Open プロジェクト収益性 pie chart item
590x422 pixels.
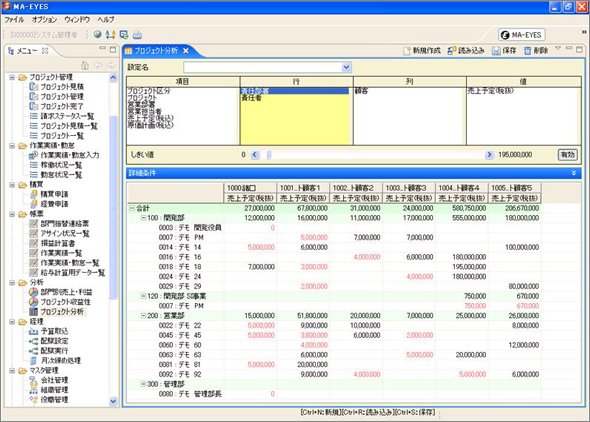pyautogui.click(x=60, y=302)
